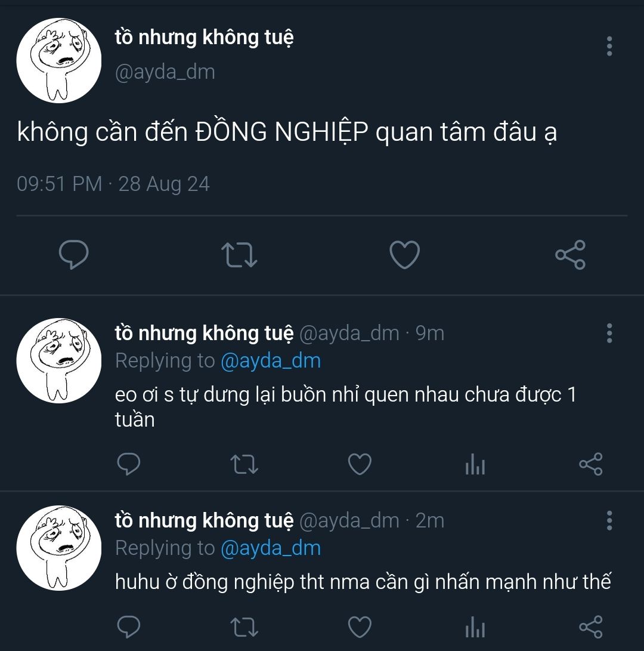Like the main tweet with heart icon
The image size is (644, 651).
tap(404, 255)
